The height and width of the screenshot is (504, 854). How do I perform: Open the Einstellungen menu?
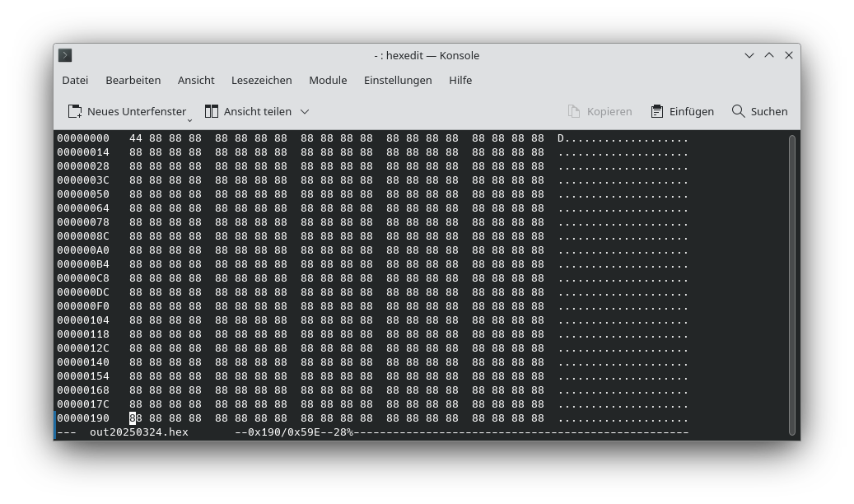coord(398,80)
